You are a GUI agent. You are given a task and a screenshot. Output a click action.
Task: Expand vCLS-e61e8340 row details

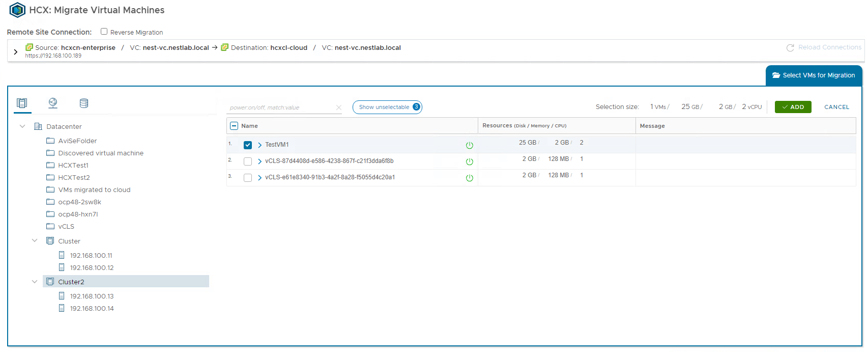[259, 178]
